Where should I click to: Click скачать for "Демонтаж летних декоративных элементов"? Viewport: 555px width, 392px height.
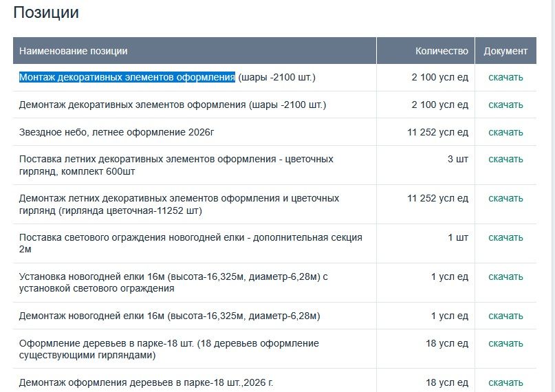pos(505,198)
